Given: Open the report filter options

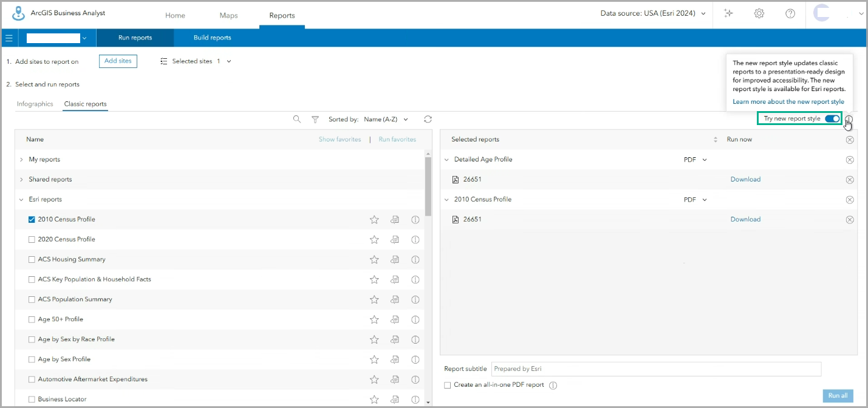Looking at the screenshot, I should [x=315, y=119].
